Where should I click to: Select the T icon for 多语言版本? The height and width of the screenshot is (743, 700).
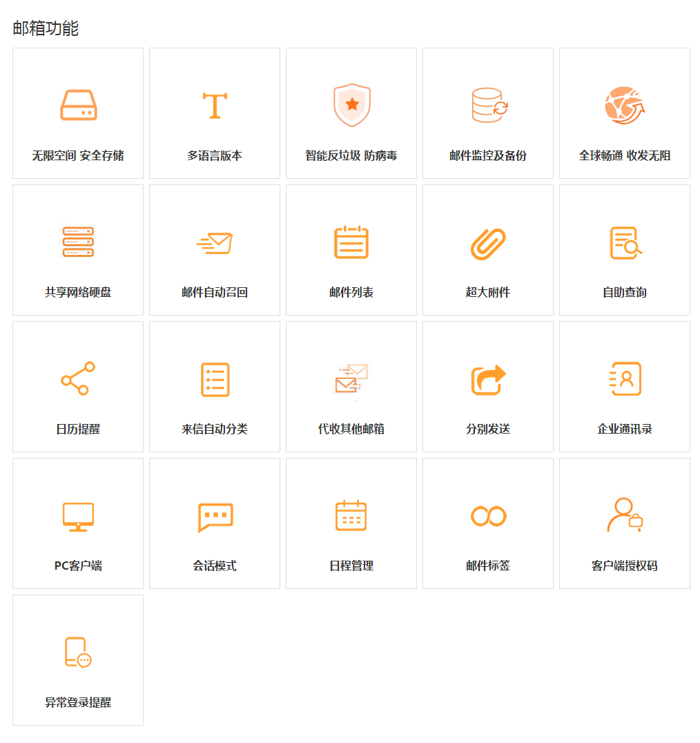pyautogui.click(x=215, y=105)
